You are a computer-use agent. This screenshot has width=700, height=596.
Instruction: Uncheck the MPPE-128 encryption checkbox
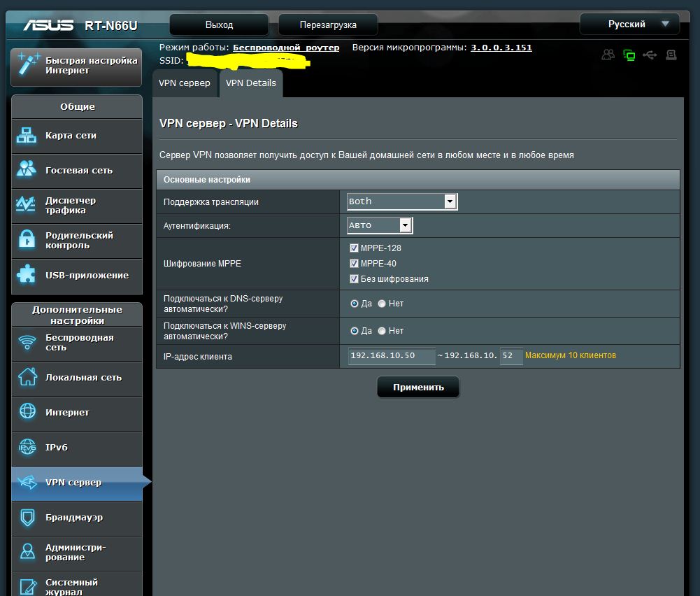354,248
